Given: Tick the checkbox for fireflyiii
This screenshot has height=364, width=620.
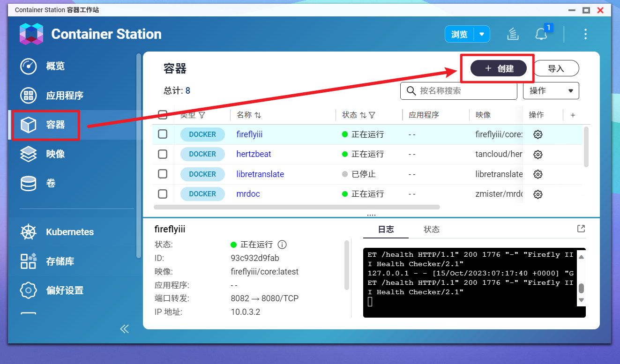Looking at the screenshot, I should tap(163, 134).
